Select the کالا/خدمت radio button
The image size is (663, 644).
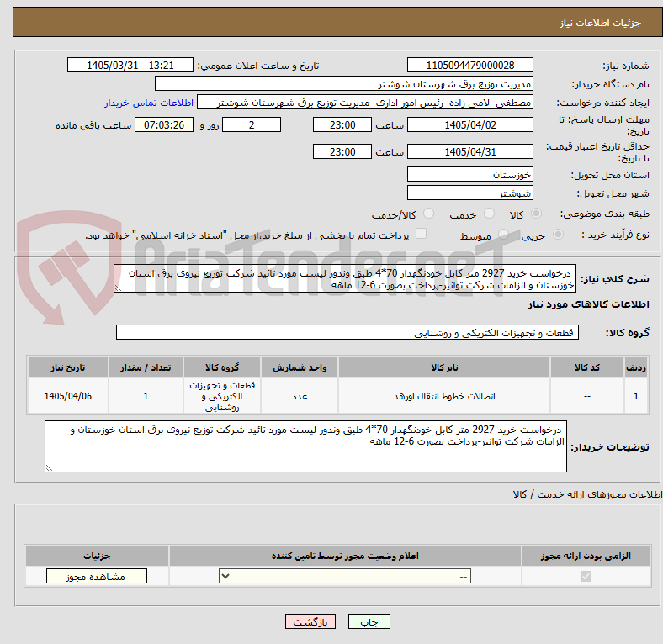[429, 214]
